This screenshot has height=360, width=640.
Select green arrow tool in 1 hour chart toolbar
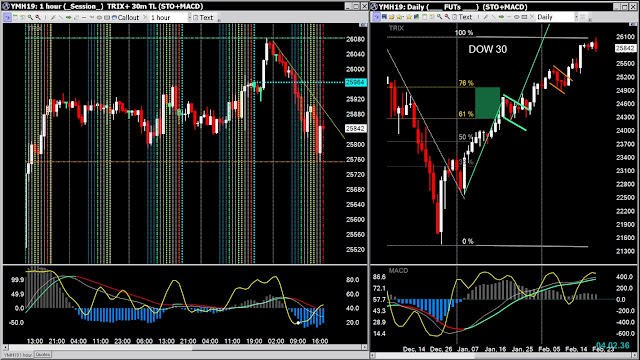(69, 18)
